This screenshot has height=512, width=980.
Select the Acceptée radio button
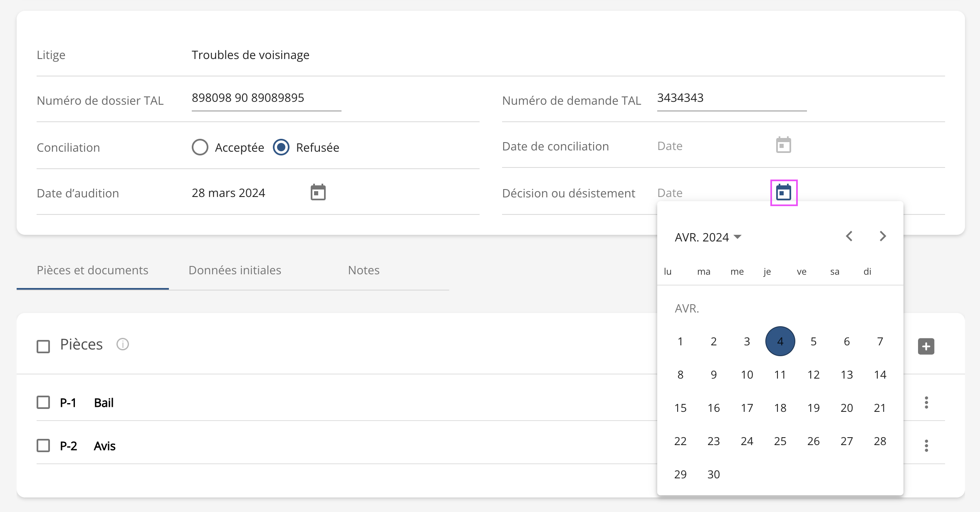pos(200,147)
